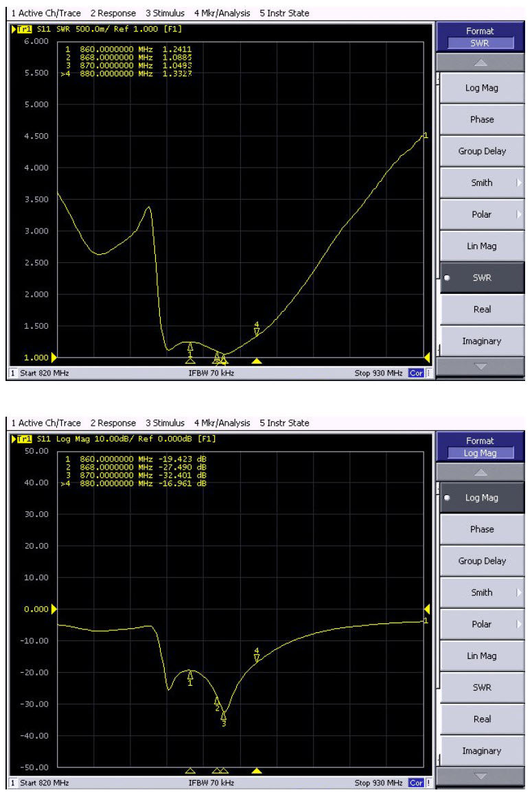Image resolution: width=532 pixels, height=797 pixels.
Task: Click the Cor indicator in the SWR window
Action: tap(416, 373)
